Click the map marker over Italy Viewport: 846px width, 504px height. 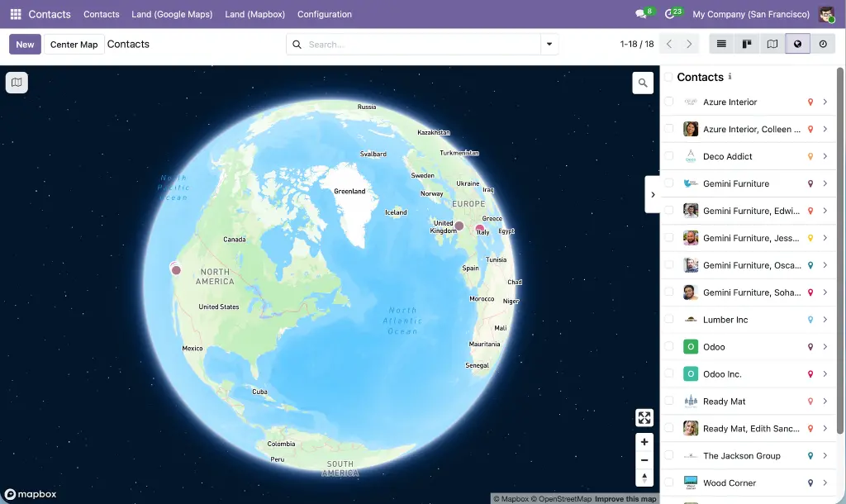pyautogui.click(x=480, y=229)
